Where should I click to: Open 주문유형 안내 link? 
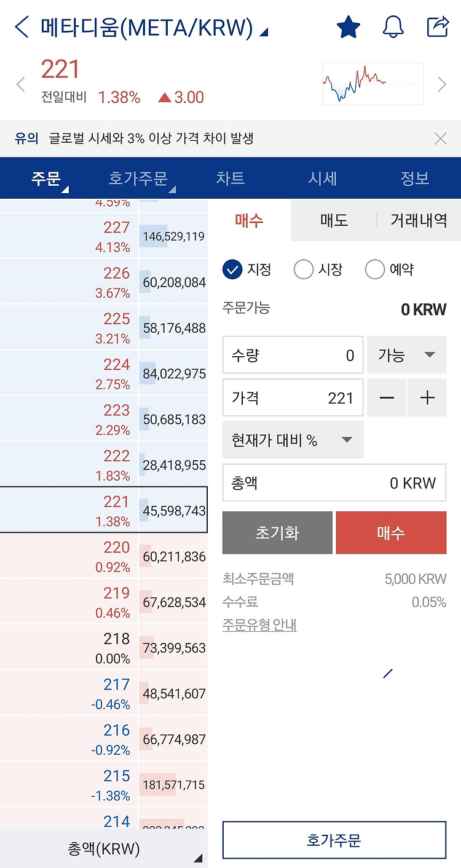pos(259,625)
